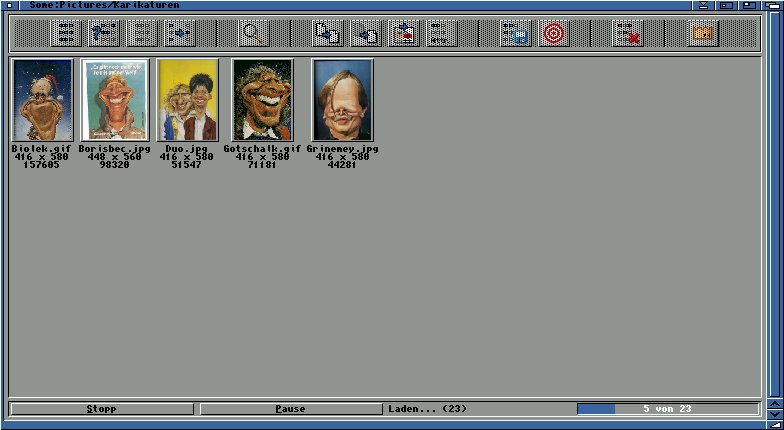This screenshot has width=784, height=430.
Task: Click the select-all thumbnails grid icon
Action: pyautogui.click(x=66, y=33)
